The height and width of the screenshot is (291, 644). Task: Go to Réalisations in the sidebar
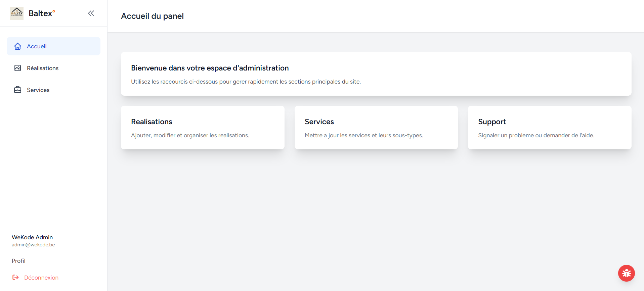(x=43, y=68)
